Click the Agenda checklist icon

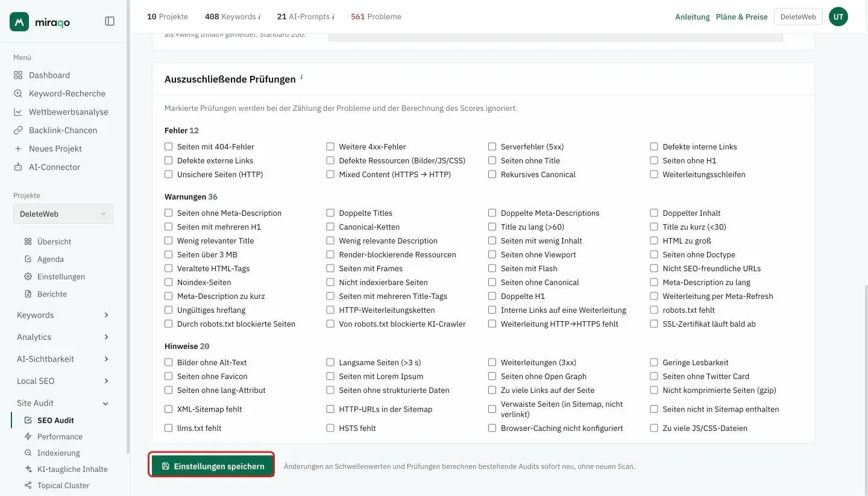click(x=28, y=259)
